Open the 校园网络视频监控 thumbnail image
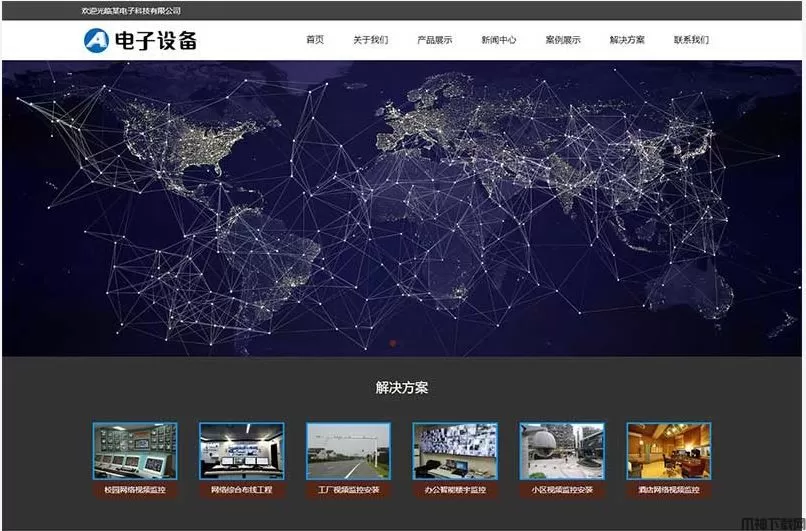The height and width of the screenshot is (531, 806). tap(135, 452)
